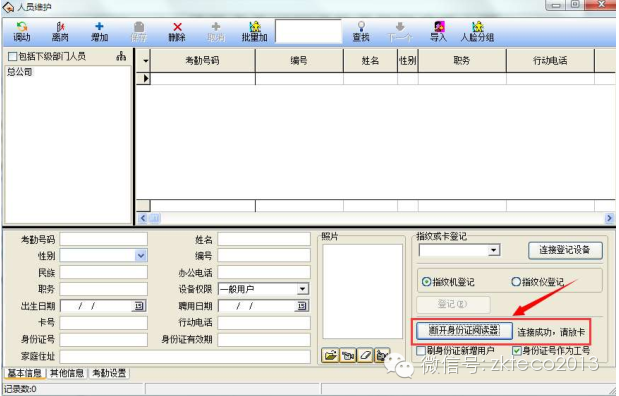Focus the 姓名 input field

tap(264, 239)
